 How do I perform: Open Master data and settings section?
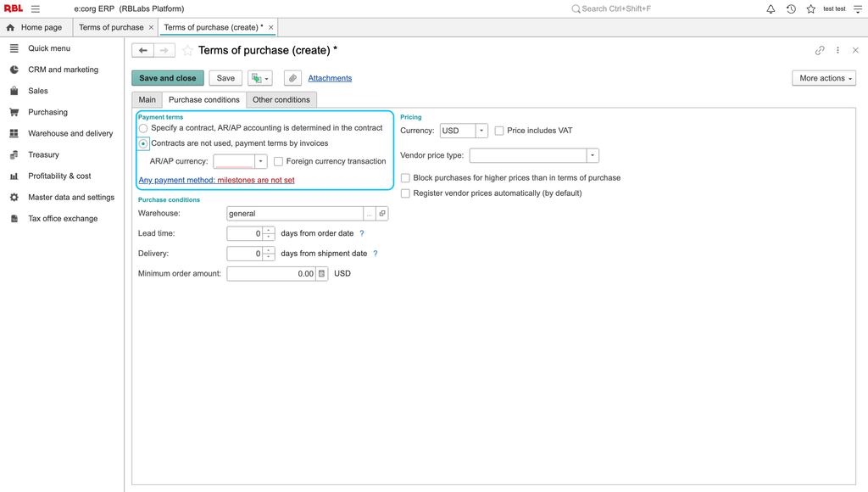[71, 198]
